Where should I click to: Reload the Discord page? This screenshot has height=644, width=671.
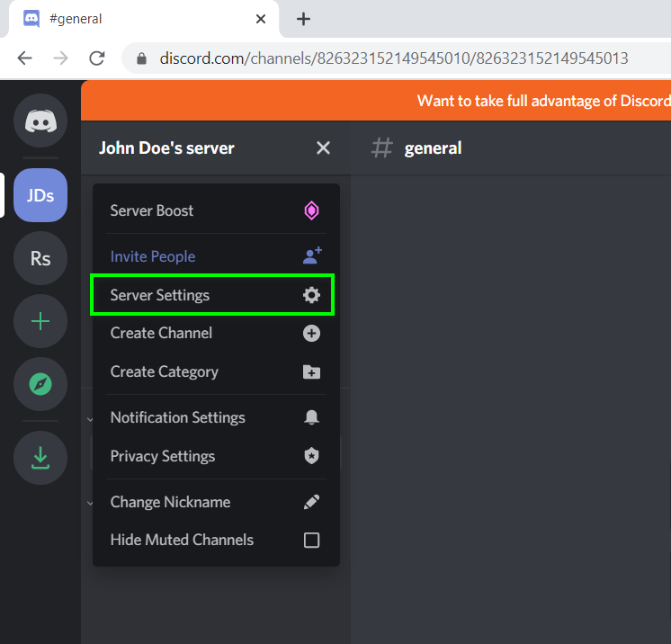pos(97,58)
